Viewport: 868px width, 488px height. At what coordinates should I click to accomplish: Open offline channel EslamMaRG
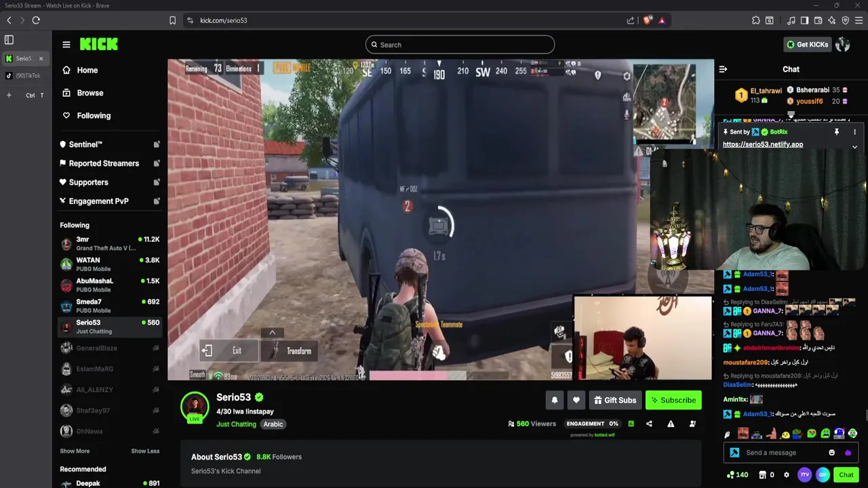(110, 369)
